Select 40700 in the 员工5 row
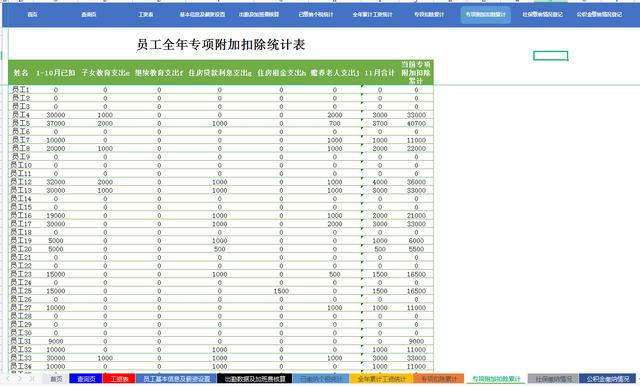640x386 pixels. pos(416,123)
